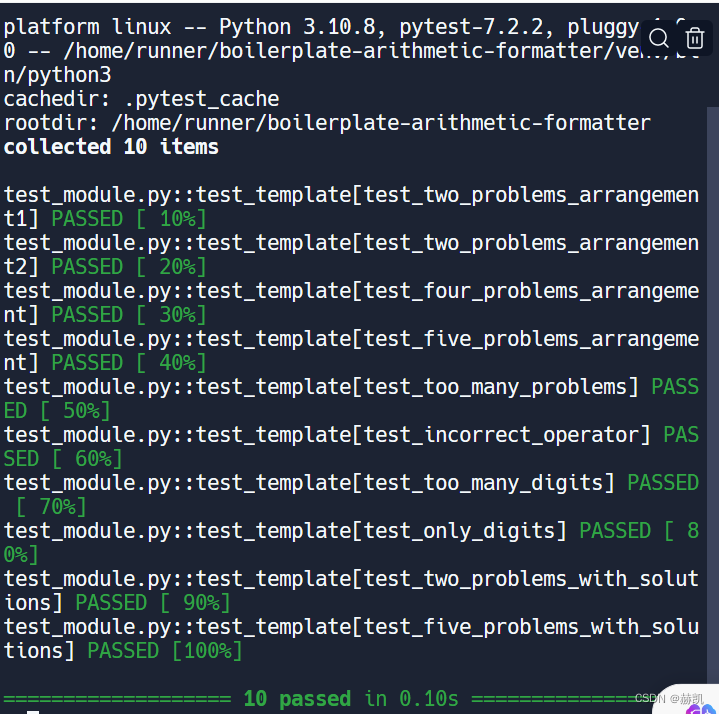Click the '10 passed in 0.10s' summary
This screenshot has width=719, height=714.
[x=351, y=699]
